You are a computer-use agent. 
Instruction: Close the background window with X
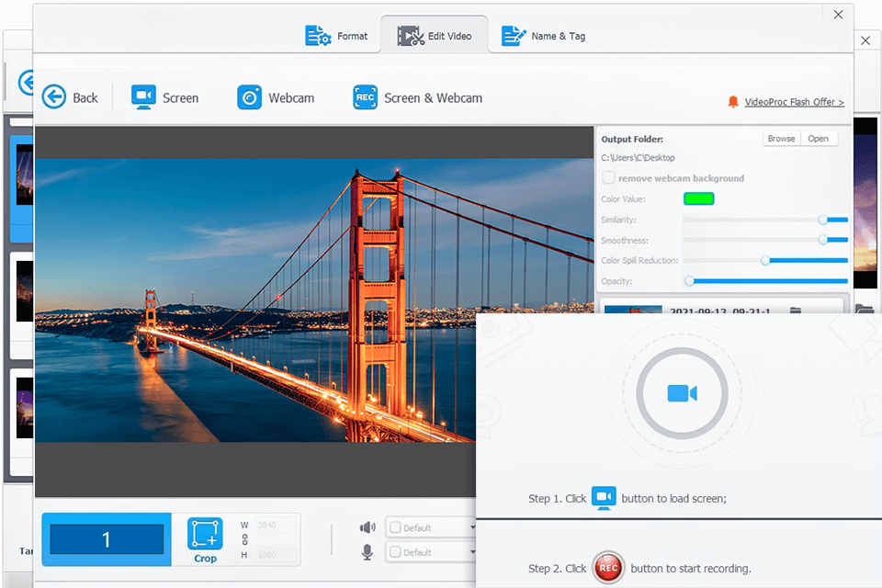865,40
